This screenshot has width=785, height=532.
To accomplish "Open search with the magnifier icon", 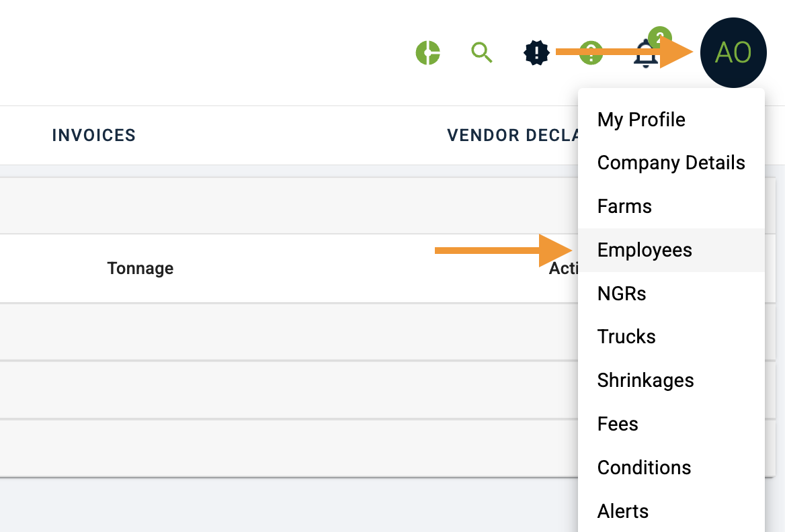I will [482, 52].
